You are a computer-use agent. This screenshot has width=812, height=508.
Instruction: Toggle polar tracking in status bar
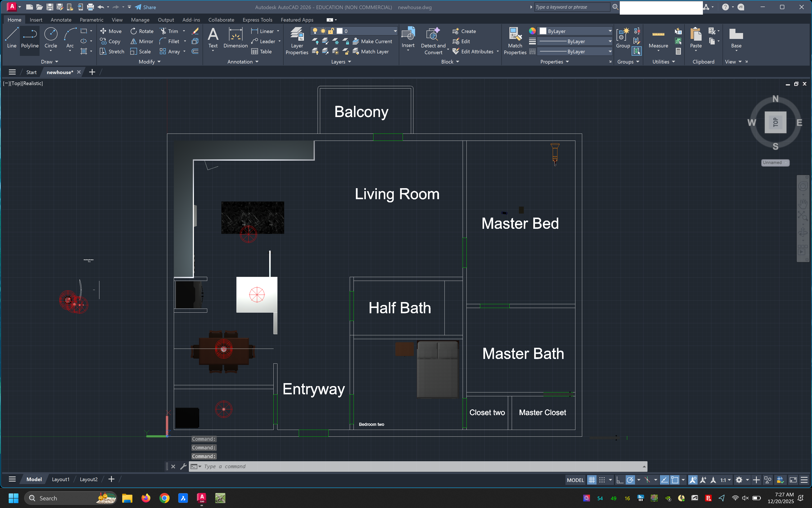[x=630, y=480]
